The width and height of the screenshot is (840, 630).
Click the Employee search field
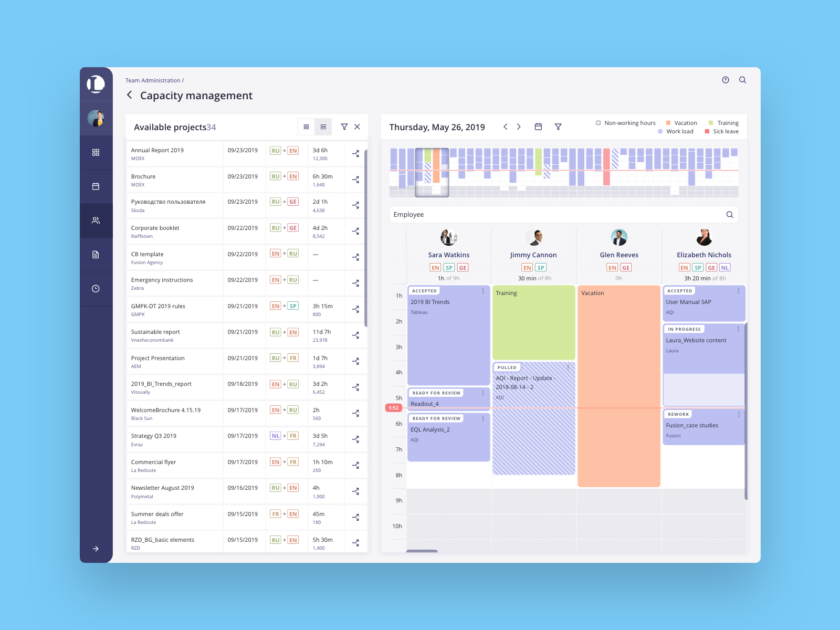563,215
